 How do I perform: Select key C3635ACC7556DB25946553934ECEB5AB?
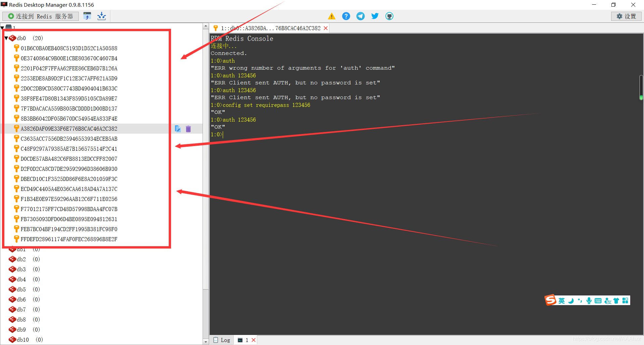(69, 139)
